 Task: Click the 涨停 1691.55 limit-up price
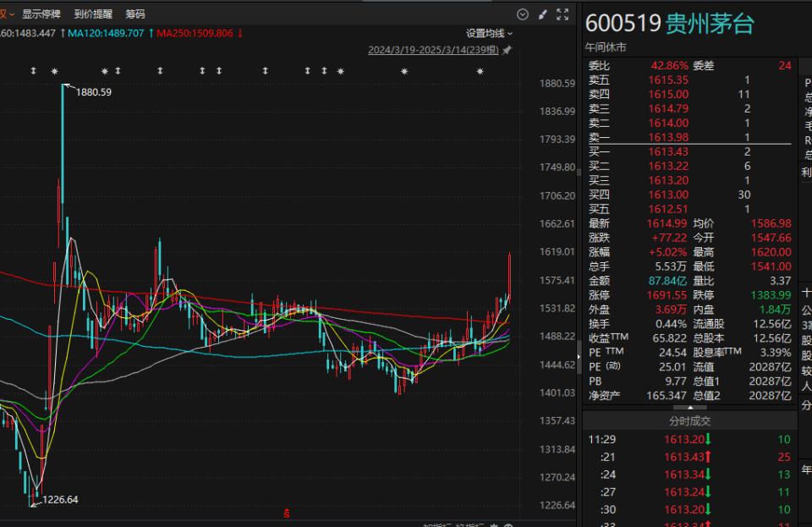pyautogui.click(x=667, y=295)
